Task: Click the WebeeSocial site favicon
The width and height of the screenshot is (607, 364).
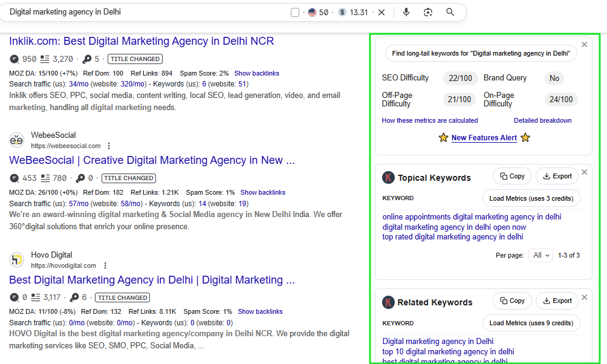Action: pyautogui.click(x=17, y=140)
